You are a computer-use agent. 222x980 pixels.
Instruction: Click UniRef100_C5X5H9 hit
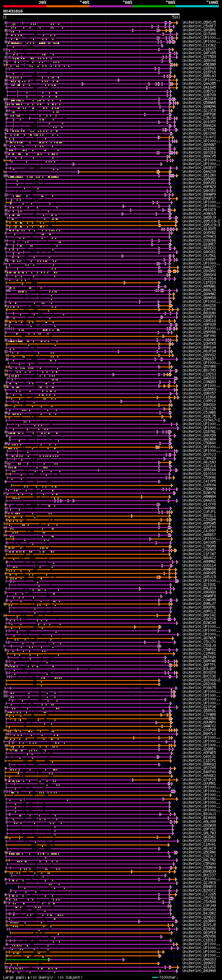[x=199, y=902]
